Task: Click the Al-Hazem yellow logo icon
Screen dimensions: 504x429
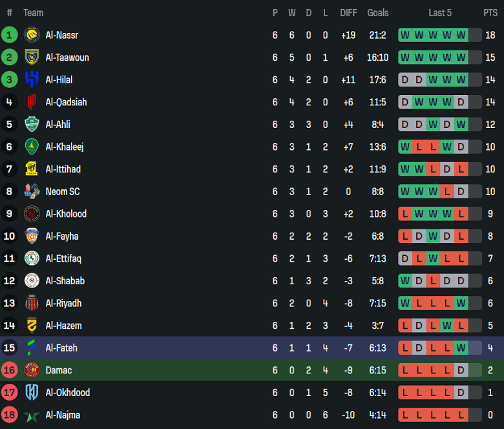Action: point(32,326)
